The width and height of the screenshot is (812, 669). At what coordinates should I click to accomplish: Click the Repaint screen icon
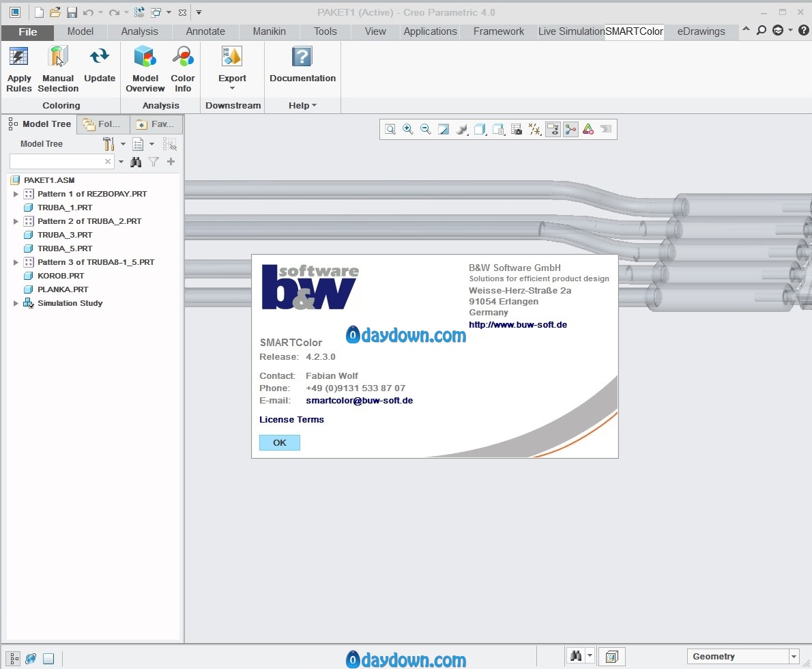(444, 130)
